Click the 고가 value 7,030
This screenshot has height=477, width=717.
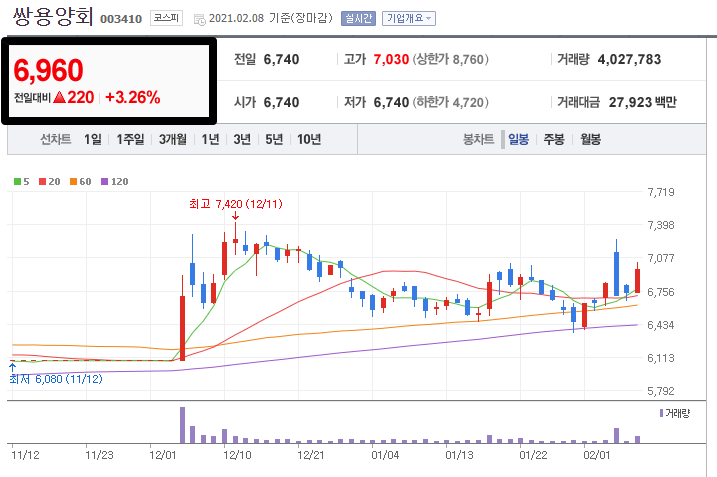(x=391, y=59)
